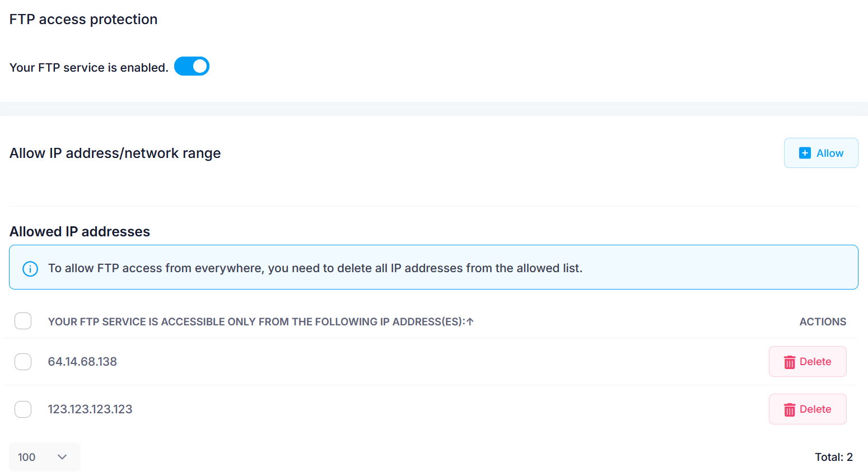Click the Allow IP address button
Image resolution: width=868 pixels, height=476 pixels.
(x=821, y=152)
